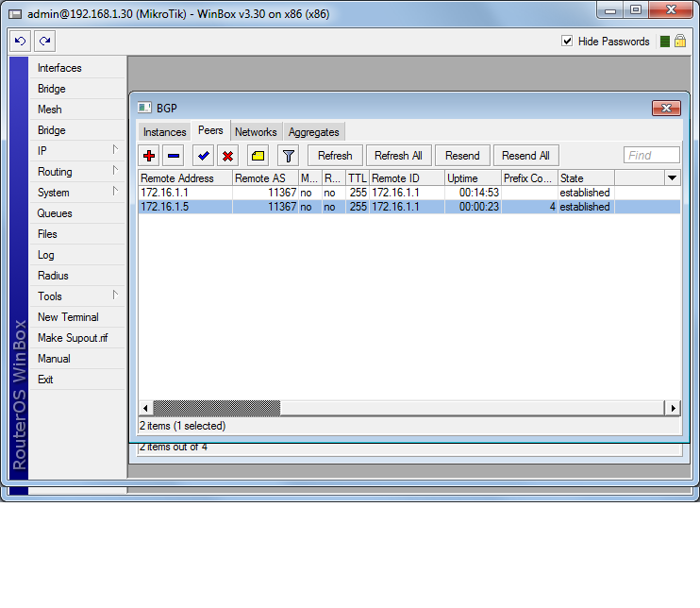
Task: Click the Redo arrow icon
Action: [44, 42]
